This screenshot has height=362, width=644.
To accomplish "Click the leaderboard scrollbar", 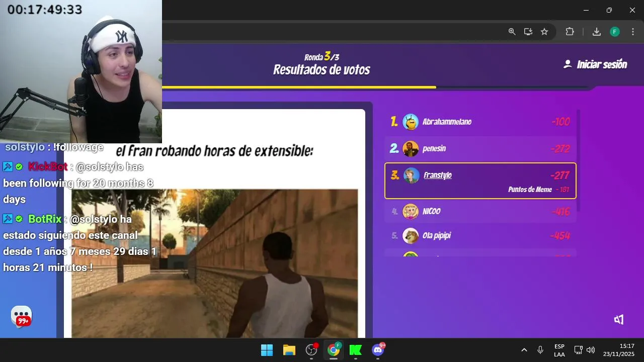I will (579, 160).
